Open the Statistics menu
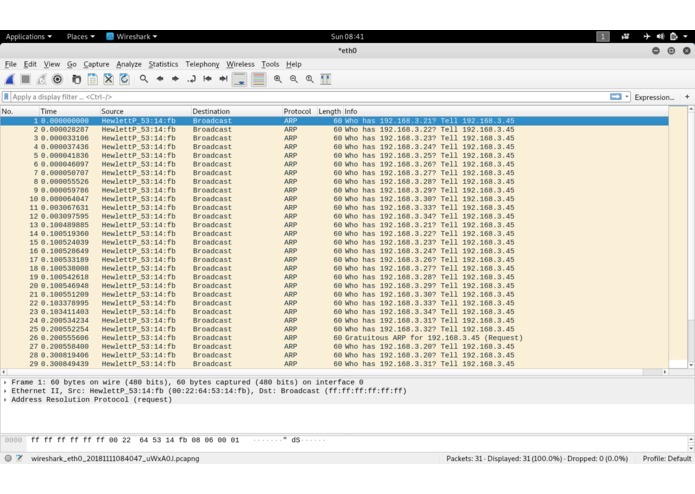The height and width of the screenshot is (494, 695). (163, 64)
